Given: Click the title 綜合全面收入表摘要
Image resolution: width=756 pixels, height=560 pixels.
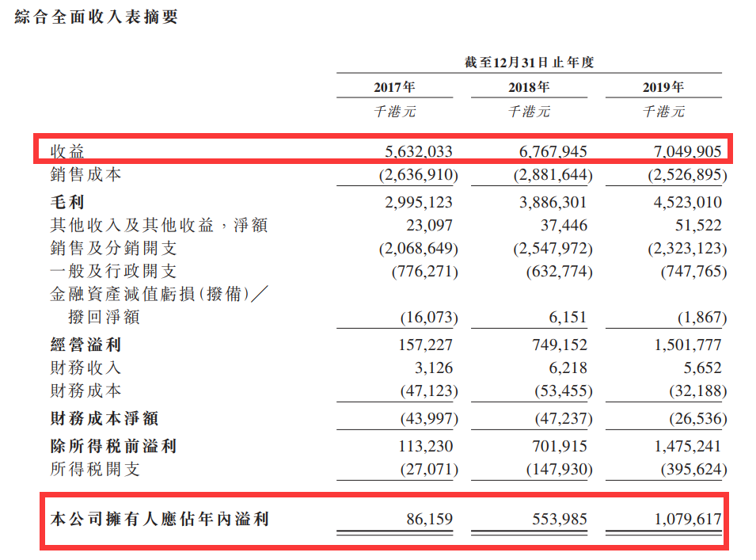Looking at the screenshot, I should click(x=97, y=17).
